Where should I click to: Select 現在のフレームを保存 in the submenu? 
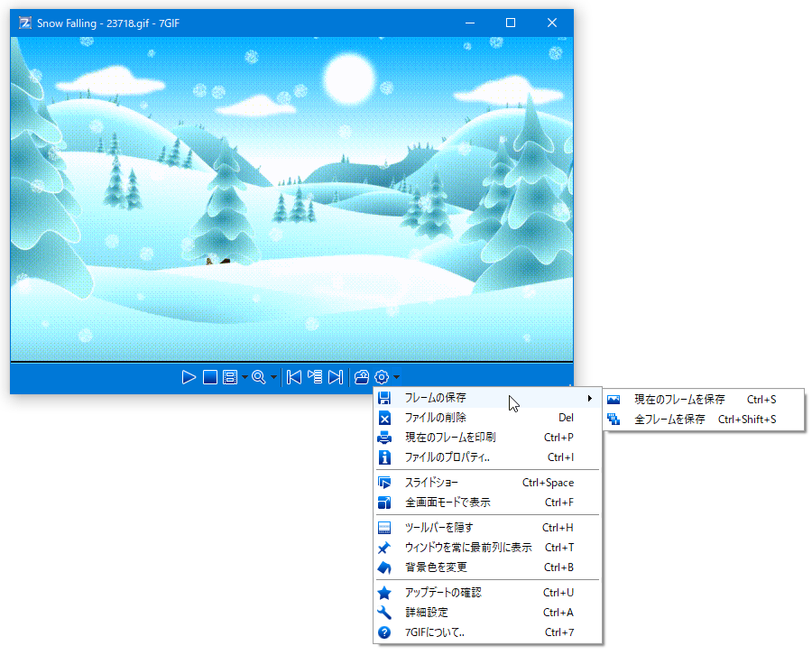point(703,400)
